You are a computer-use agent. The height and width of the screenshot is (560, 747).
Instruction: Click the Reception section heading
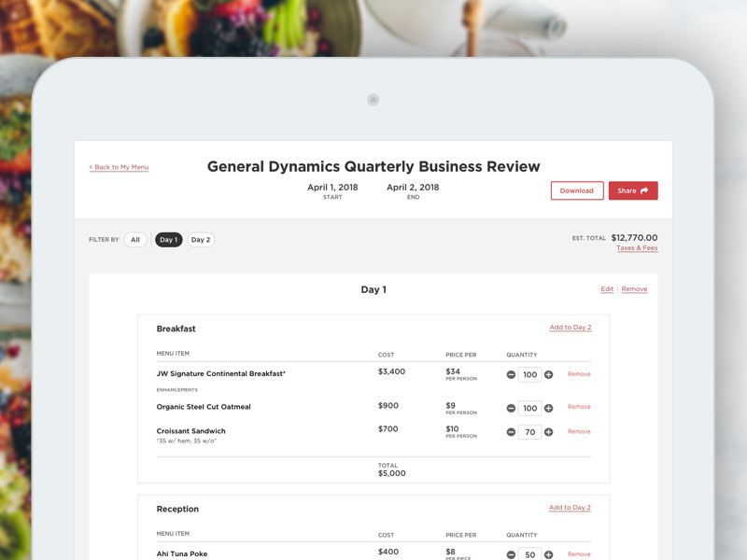click(177, 509)
